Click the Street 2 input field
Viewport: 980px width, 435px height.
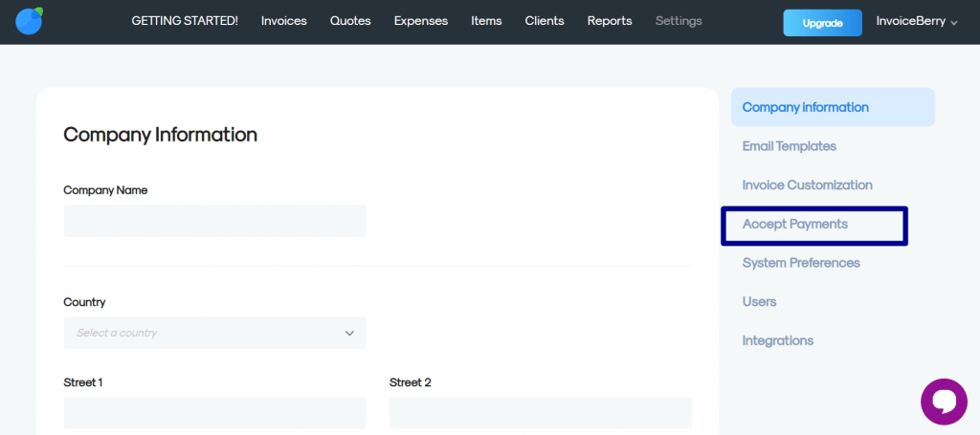540,412
